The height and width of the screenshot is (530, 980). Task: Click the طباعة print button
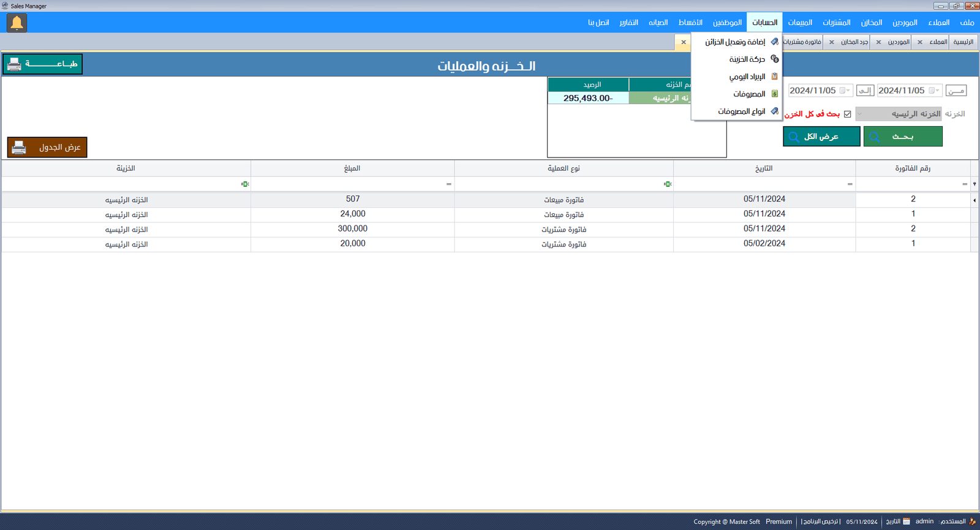pos(43,64)
